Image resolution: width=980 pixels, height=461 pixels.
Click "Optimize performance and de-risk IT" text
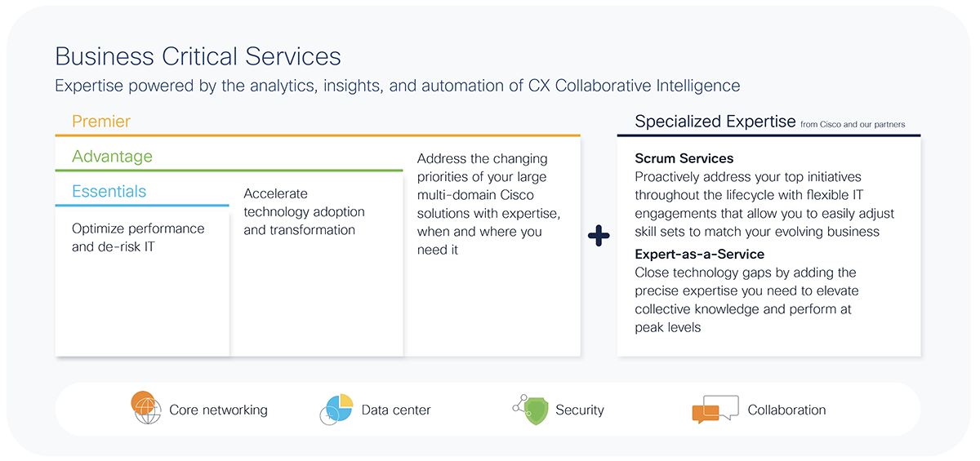138,237
